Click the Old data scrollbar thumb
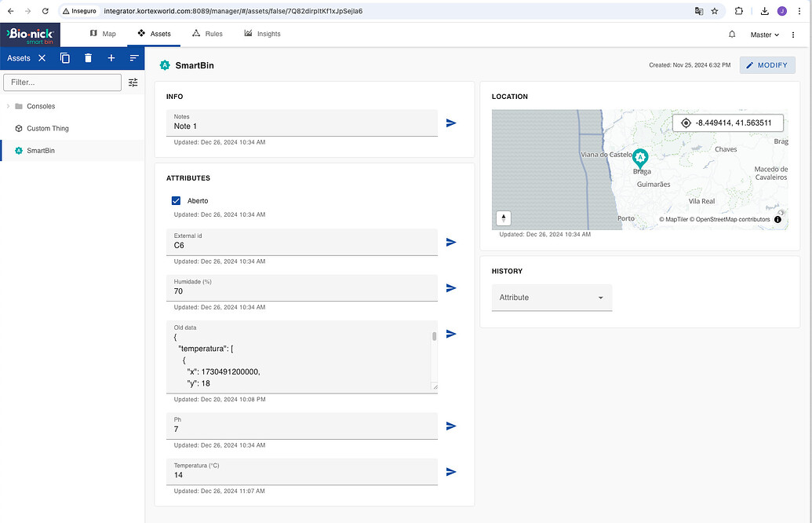This screenshot has width=812, height=523. (x=434, y=336)
